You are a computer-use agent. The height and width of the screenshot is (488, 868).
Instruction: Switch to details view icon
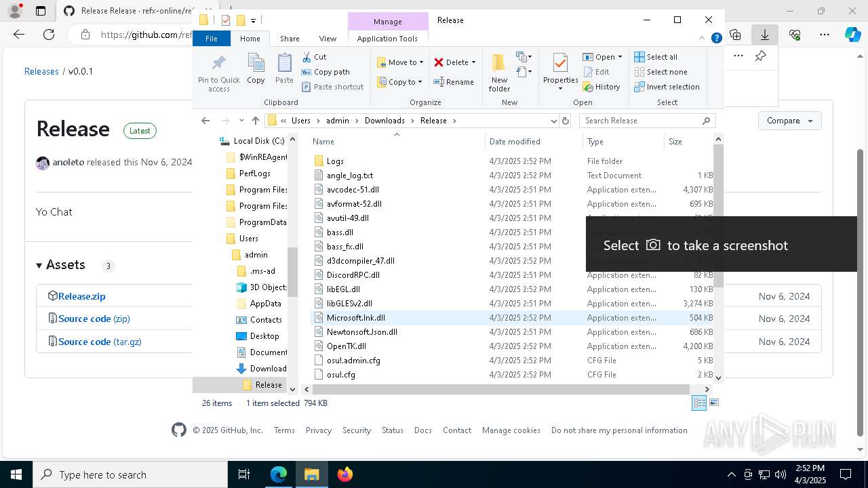pos(698,403)
